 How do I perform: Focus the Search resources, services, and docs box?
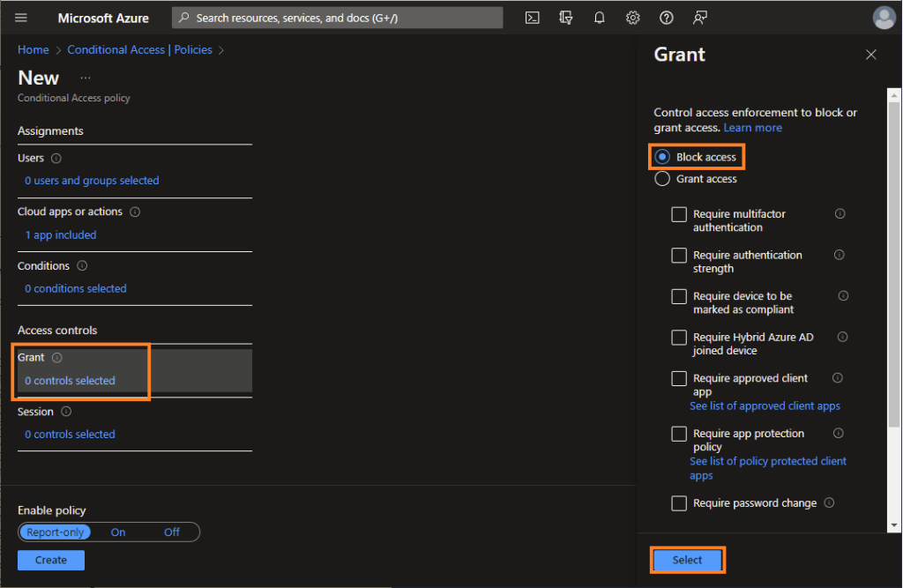coord(337,18)
